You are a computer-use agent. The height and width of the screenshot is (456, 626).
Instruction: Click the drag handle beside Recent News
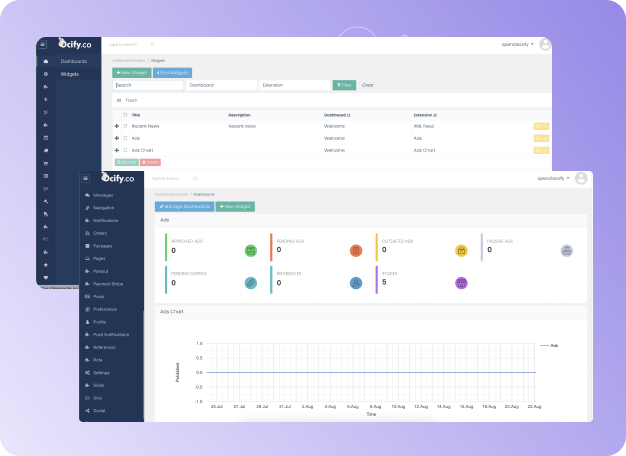tap(117, 127)
